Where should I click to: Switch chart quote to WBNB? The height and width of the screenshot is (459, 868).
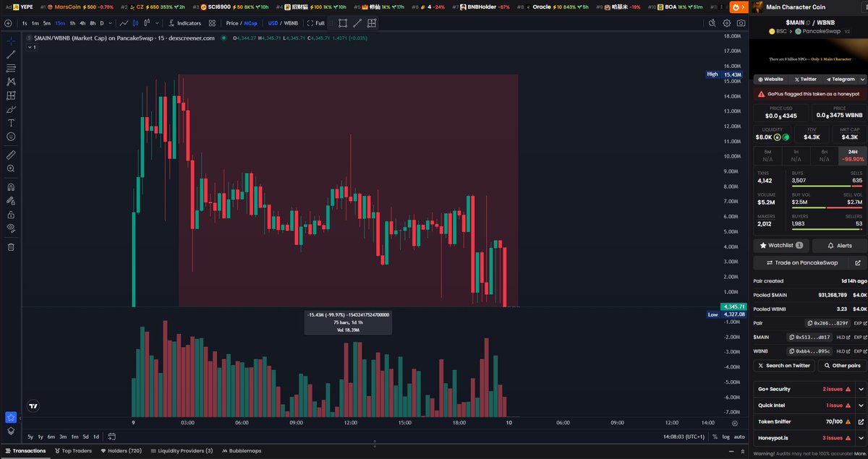point(291,23)
